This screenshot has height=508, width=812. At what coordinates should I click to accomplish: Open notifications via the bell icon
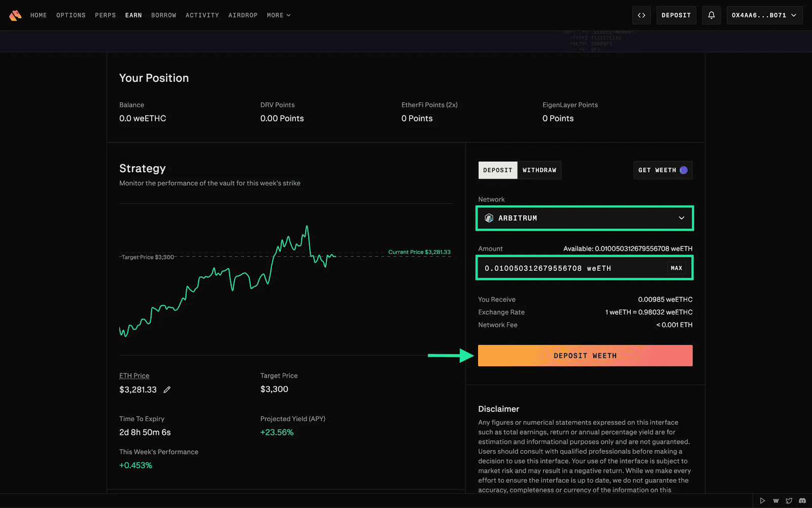coord(711,15)
